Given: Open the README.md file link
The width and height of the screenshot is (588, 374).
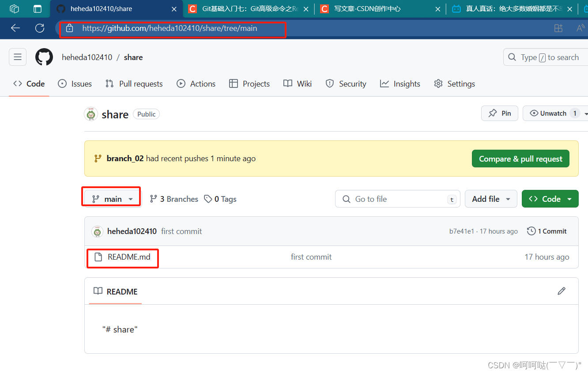Looking at the screenshot, I should pos(129,257).
